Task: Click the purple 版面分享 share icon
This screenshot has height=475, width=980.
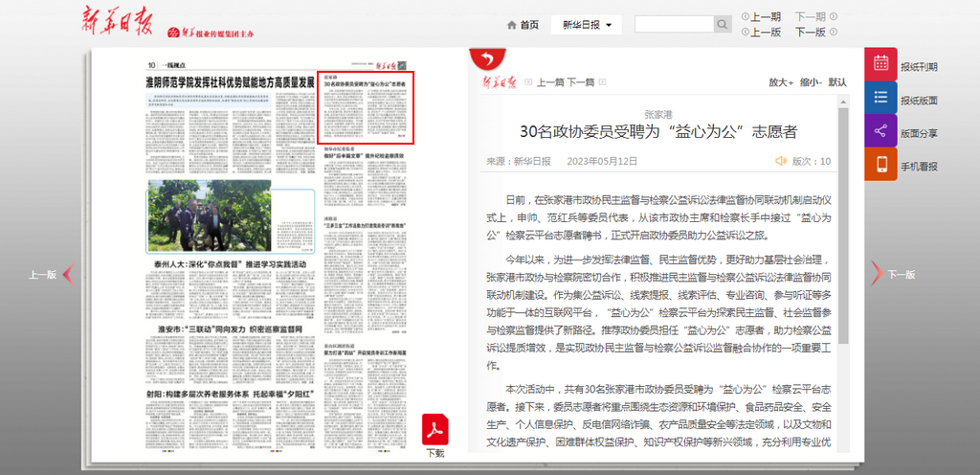Action: coord(880,131)
